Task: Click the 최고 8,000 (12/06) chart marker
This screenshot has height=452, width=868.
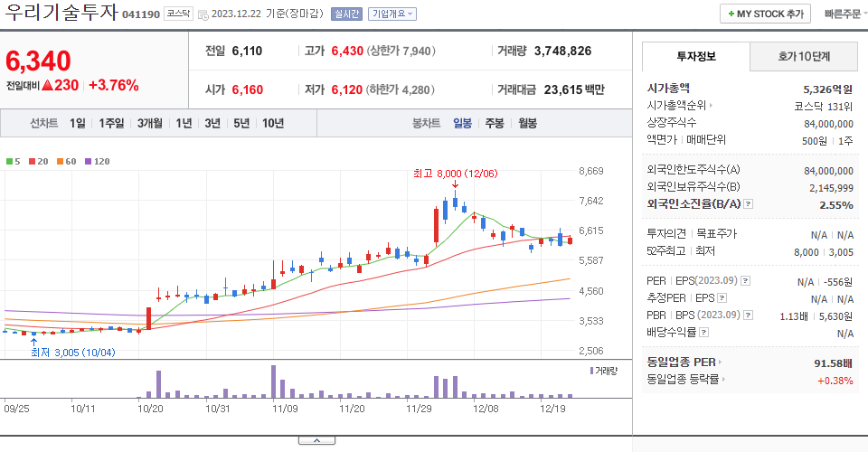Action: pos(455,174)
